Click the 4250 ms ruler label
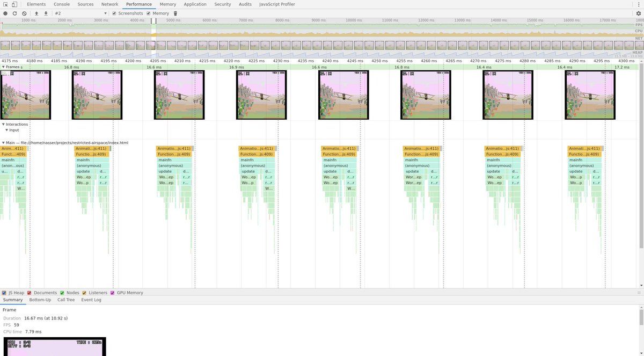644x356 pixels. tap(379, 61)
